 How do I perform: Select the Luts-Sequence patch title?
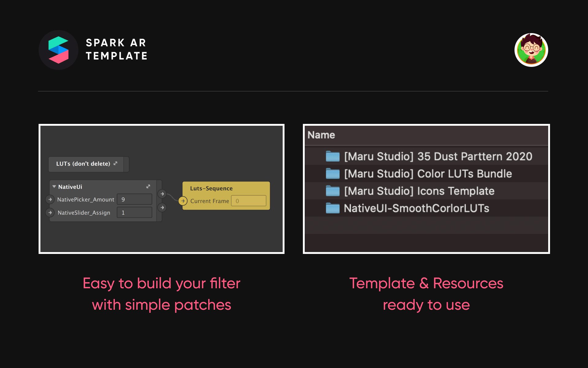(211, 188)
